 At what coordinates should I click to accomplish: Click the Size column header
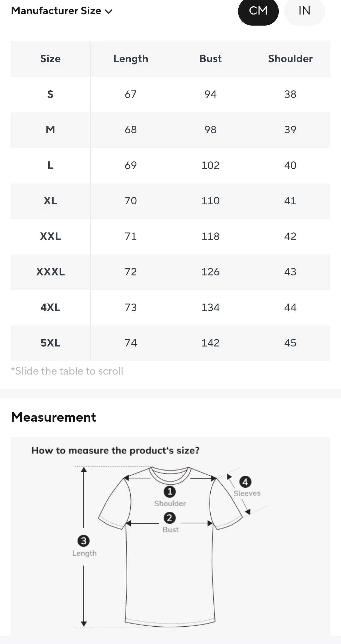tap(50, 59)
